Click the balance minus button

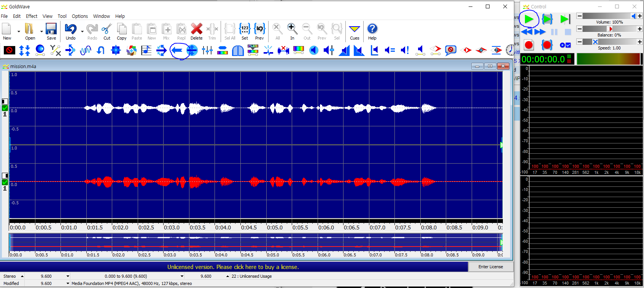579,29
